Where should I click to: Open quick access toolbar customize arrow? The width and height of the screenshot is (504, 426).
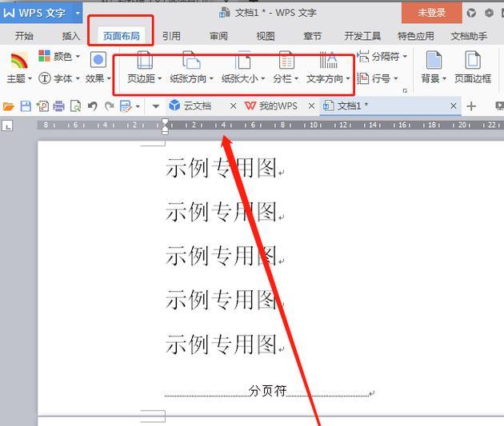pos(156,106)
